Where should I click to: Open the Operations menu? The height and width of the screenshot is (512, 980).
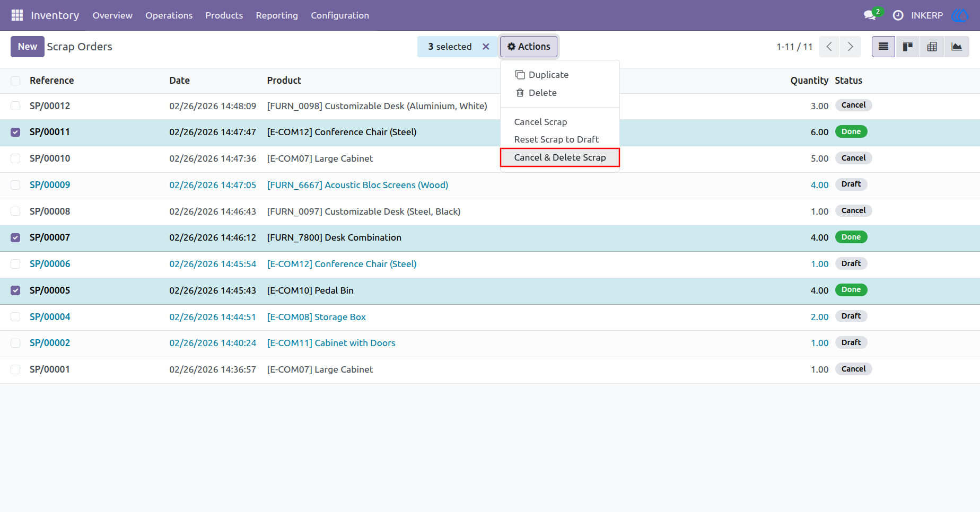[x=169, y=15]
